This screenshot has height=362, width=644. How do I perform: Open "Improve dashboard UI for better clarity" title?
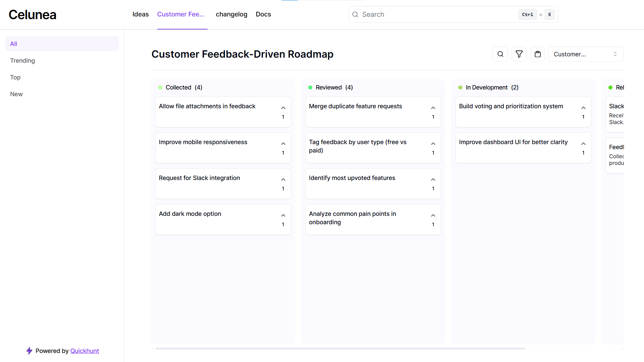click(513, 142)
